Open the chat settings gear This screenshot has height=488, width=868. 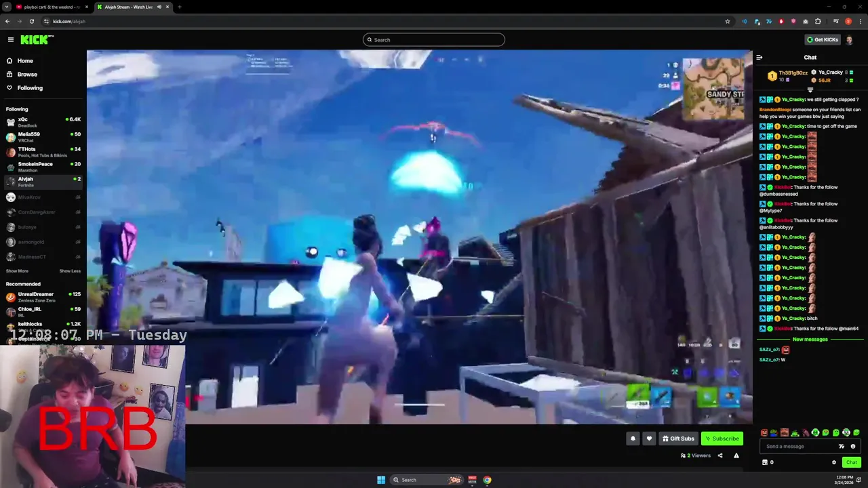(834, 462)
